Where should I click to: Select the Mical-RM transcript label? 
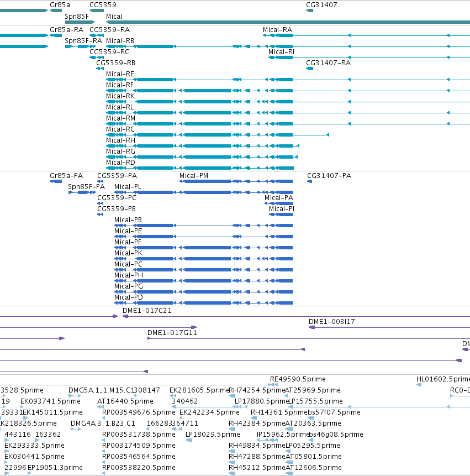point(121,118)
